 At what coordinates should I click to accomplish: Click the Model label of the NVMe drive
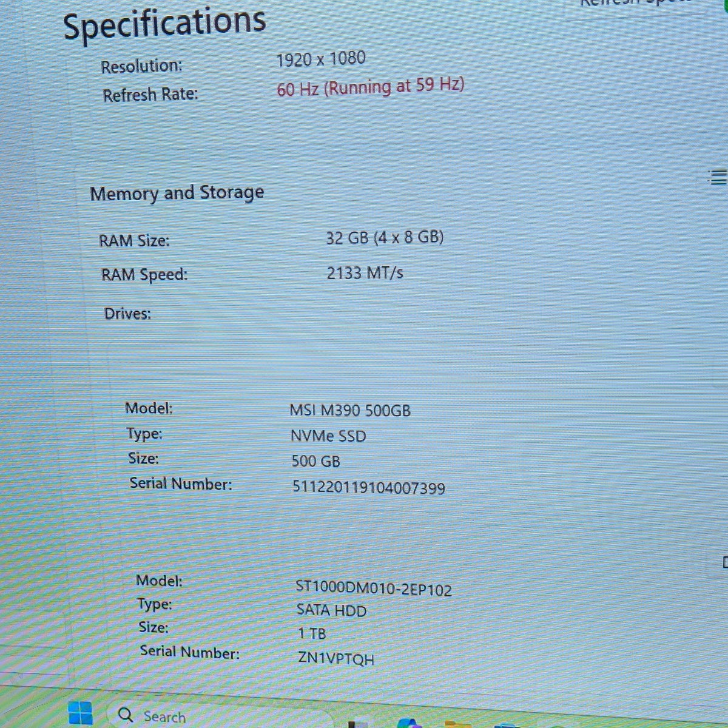pyautogui.click(x=149, y=408)
